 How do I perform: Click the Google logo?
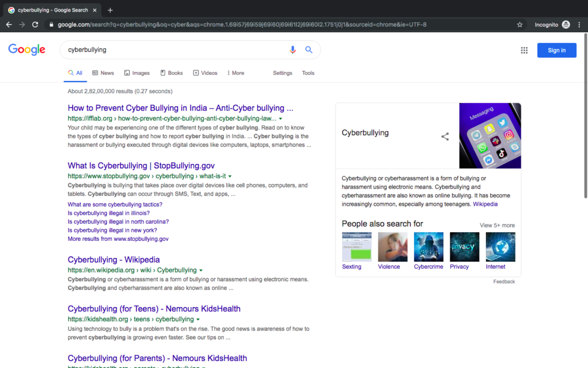coord(26,49)
